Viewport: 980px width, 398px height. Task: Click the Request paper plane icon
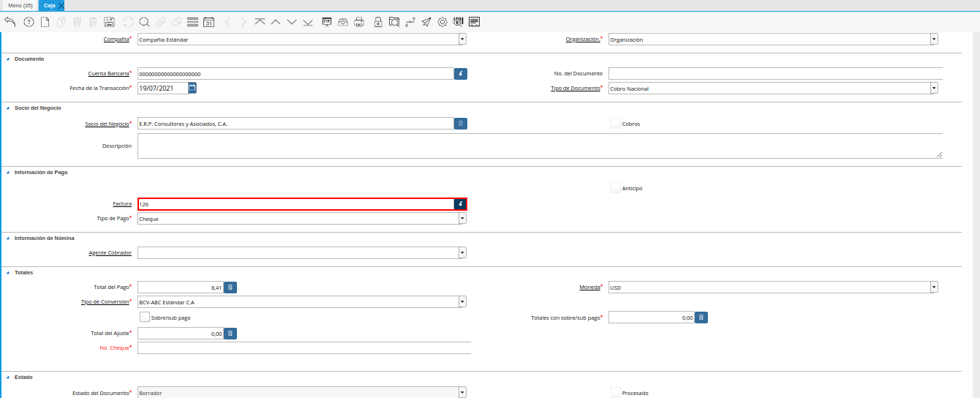click(426, 22)
